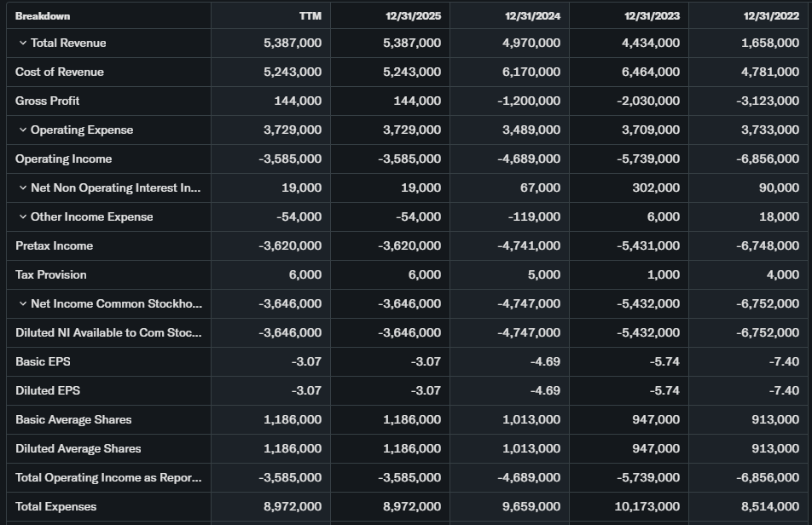Screen dimensions: 812x525
Task: Click Total Revenue value for 12/31/2022
Action: (x=770, y=43)
